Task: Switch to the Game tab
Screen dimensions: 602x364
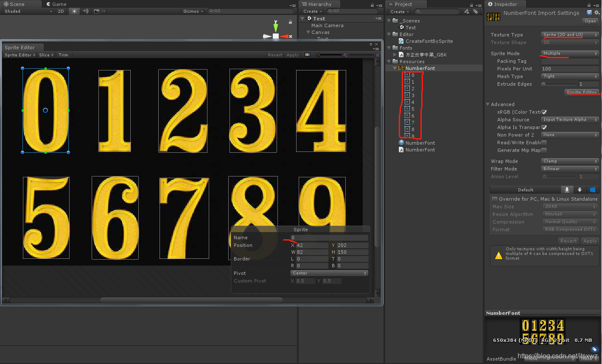Action: coord(56,4)
